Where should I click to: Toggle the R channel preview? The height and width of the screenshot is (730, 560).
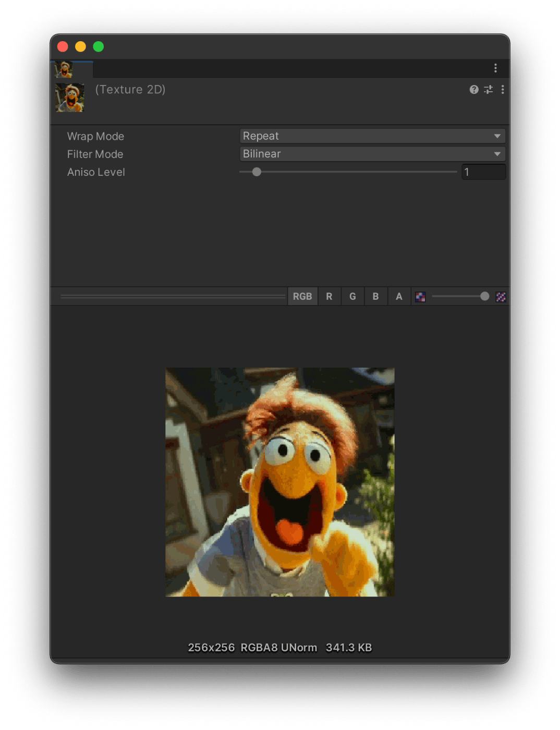[x=329, y=297]
